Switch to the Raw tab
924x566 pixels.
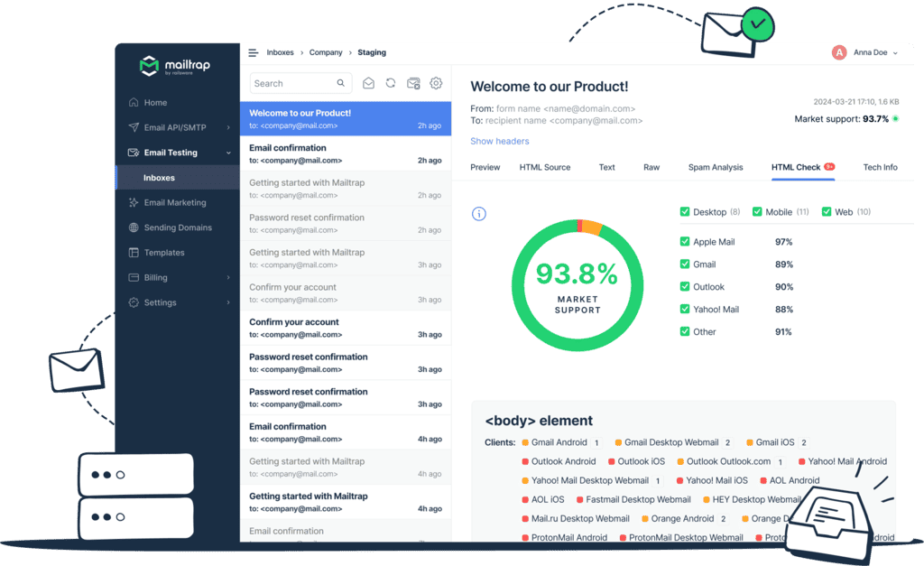point(651,167)
